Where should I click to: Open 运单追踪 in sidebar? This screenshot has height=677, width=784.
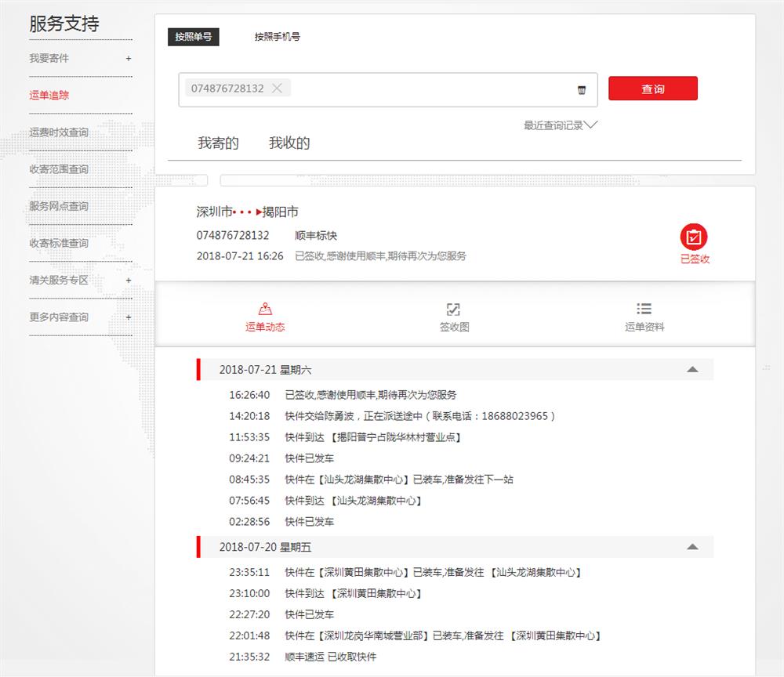(49, 95)
